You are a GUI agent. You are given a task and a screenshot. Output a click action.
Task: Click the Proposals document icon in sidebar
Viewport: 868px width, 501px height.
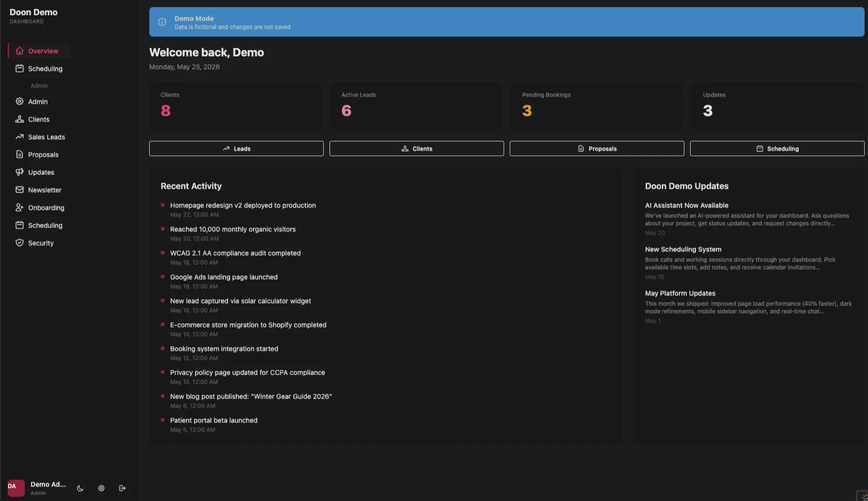click(19, 154)
